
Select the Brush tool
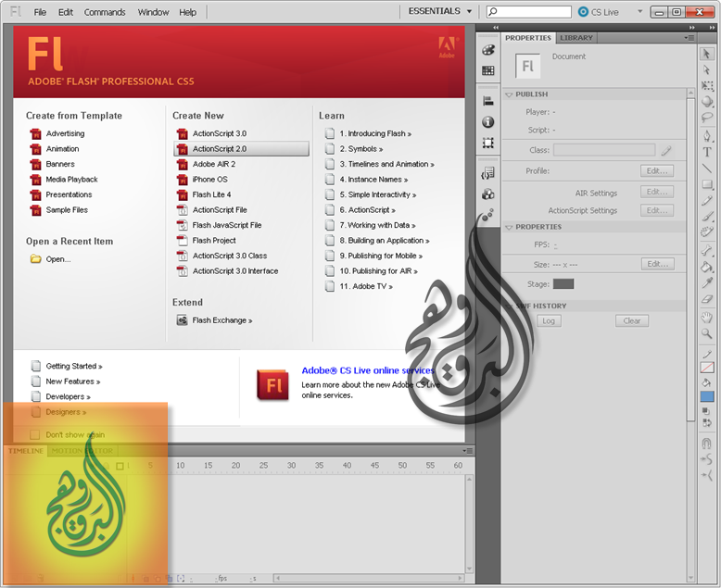(707, 217)
